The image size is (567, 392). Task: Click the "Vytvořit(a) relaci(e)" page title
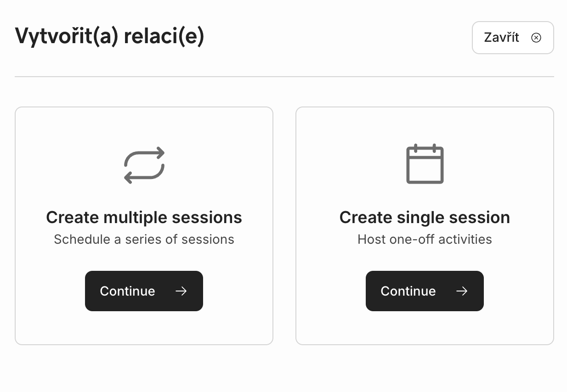pyautogui.click(x=109, y=36)
